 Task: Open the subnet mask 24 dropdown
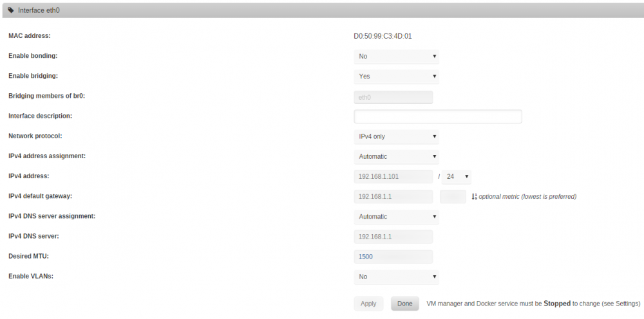(457, 177)
